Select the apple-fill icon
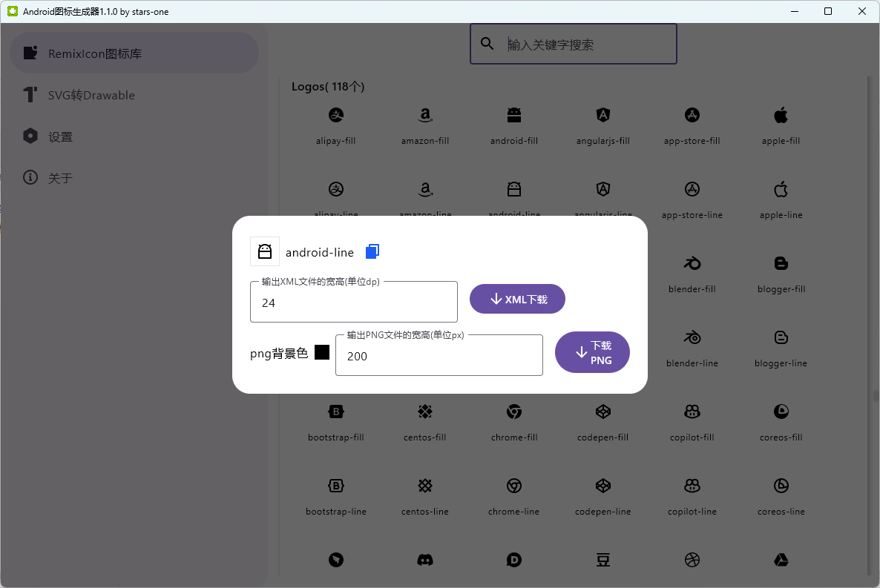This screenshot has width=880, height=588. [x=781, y=115]
